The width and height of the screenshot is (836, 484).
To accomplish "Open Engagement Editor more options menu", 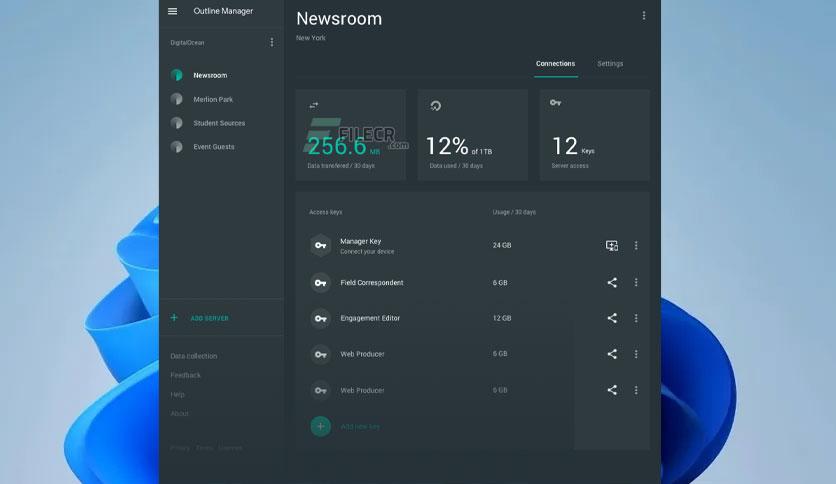I will [636, 318].
